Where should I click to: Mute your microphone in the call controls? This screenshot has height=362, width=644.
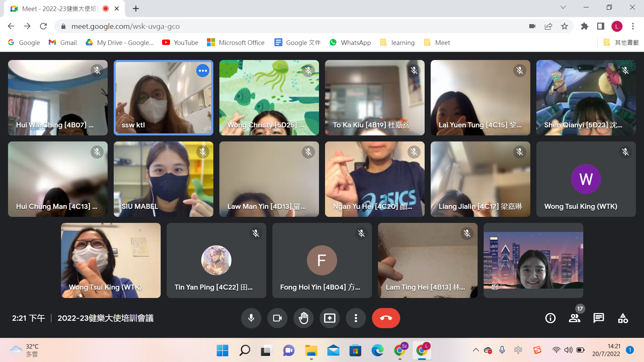click(251, 318)
